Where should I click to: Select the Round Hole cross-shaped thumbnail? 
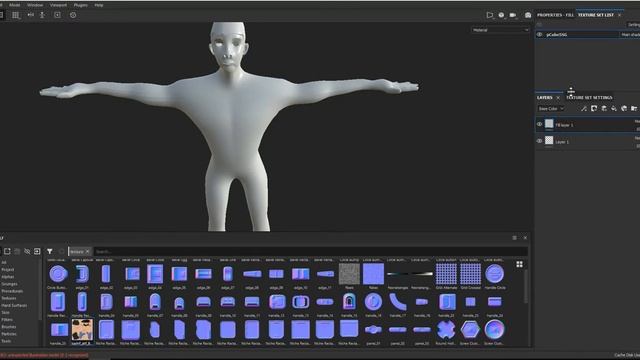point(446,330)
